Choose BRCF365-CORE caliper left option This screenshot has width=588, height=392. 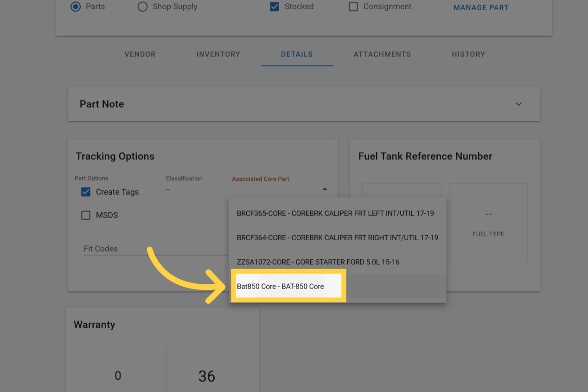pos(335,213)
